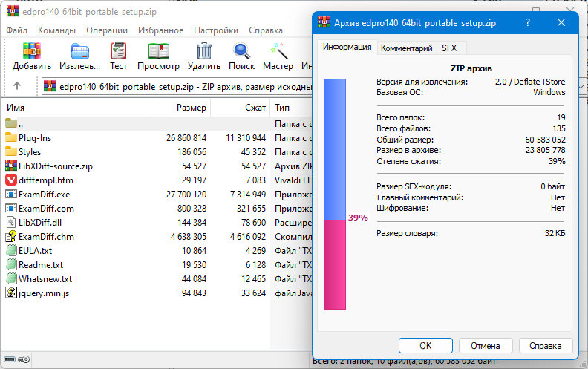Open the Справка menu in the menu bar
588x369 pixels.
[x=266, y=30]
